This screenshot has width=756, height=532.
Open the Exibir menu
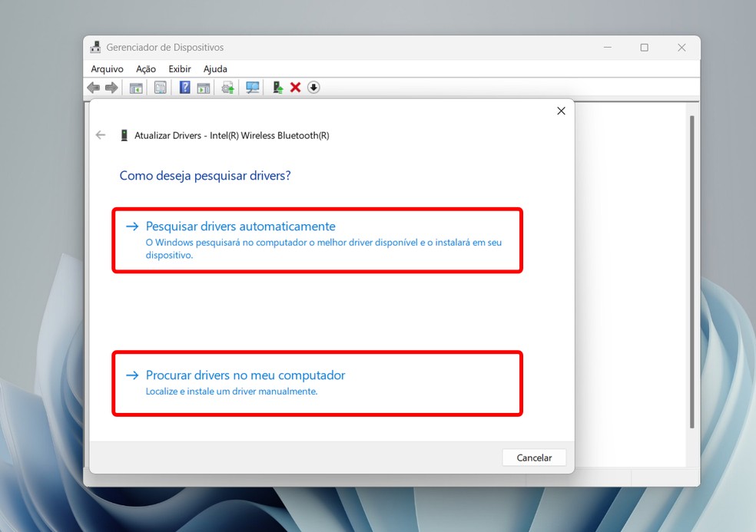coord(179,68)
